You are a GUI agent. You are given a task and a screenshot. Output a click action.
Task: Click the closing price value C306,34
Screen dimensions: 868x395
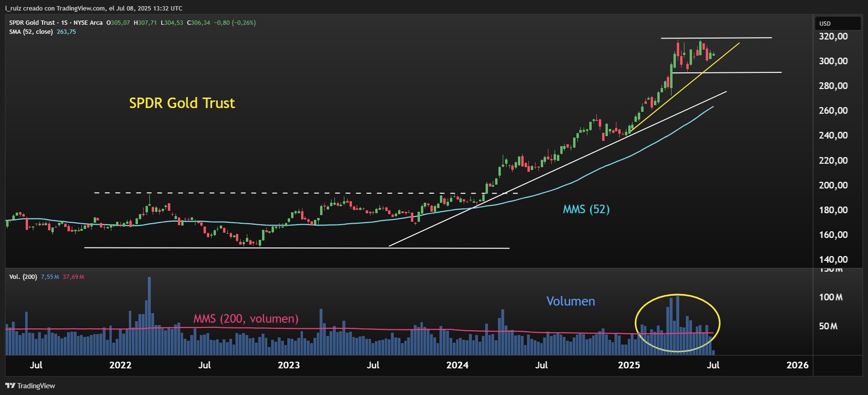tap(198, 22)
